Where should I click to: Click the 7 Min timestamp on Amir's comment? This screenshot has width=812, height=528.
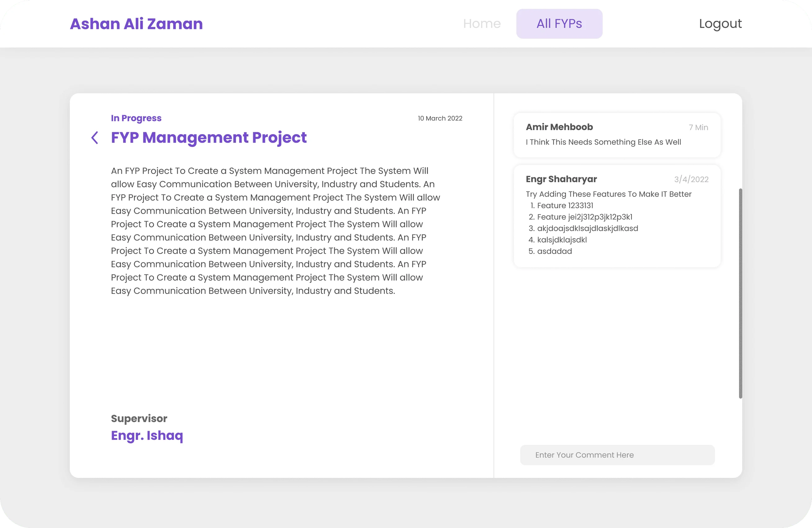(x=698, y=127)
